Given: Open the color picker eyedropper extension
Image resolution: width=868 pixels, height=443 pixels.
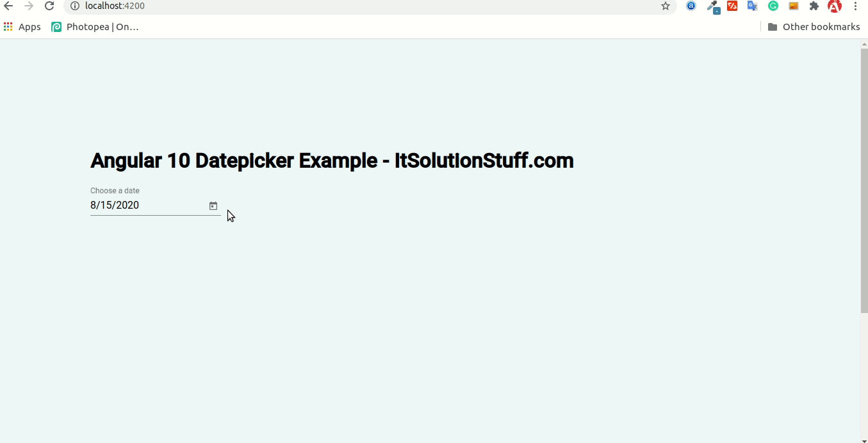Looking at the screenshot, I should pyautogui.click(x=712, y=6).
